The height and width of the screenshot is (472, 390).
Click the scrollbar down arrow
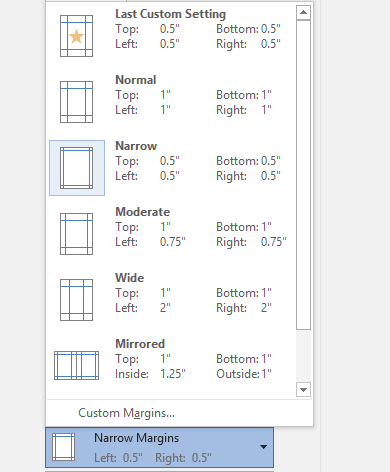pos(303,390)
